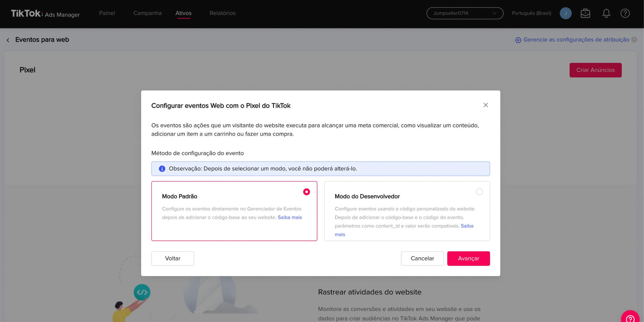Go to the Painel tab

click(x=107, y=13)
